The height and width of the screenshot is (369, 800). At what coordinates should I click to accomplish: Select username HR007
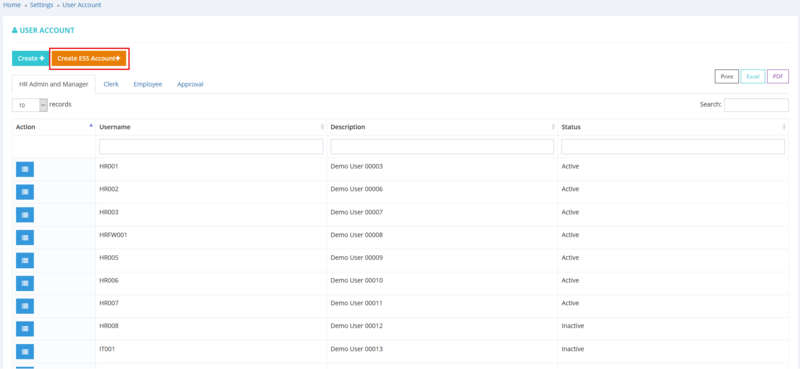point(109,303)
